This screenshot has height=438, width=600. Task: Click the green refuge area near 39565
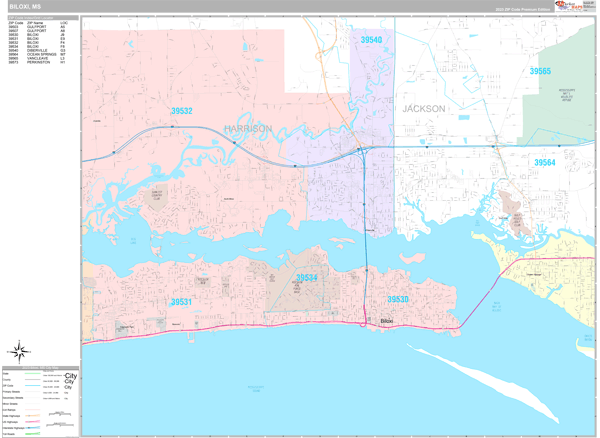(562, 96)
